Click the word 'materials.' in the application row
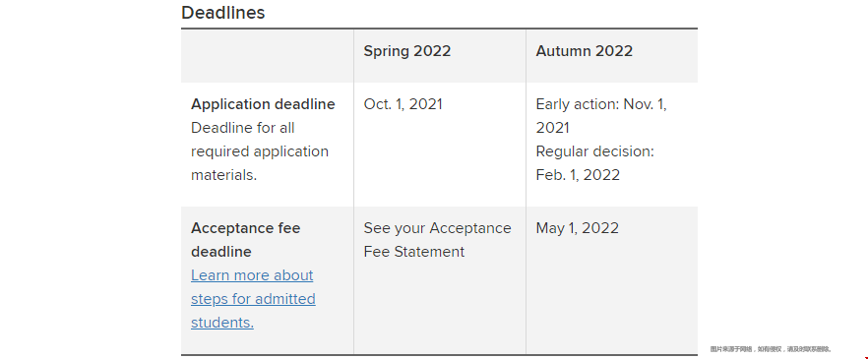 click(x=224, y=175)
